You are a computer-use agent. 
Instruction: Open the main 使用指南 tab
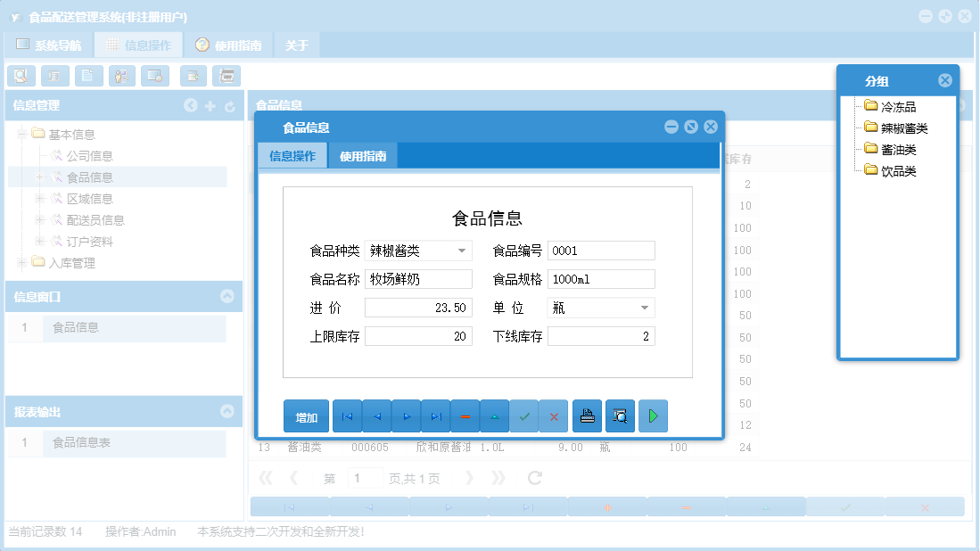pos(228,45)
